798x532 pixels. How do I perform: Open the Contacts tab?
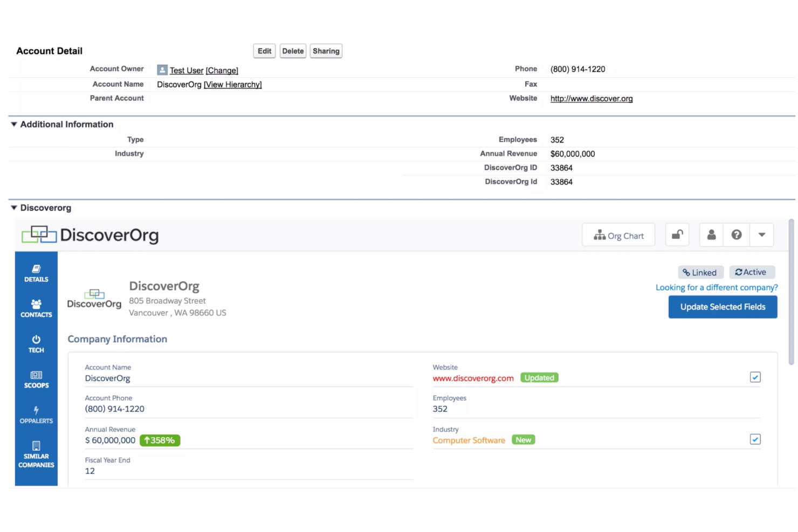point(36,308)
